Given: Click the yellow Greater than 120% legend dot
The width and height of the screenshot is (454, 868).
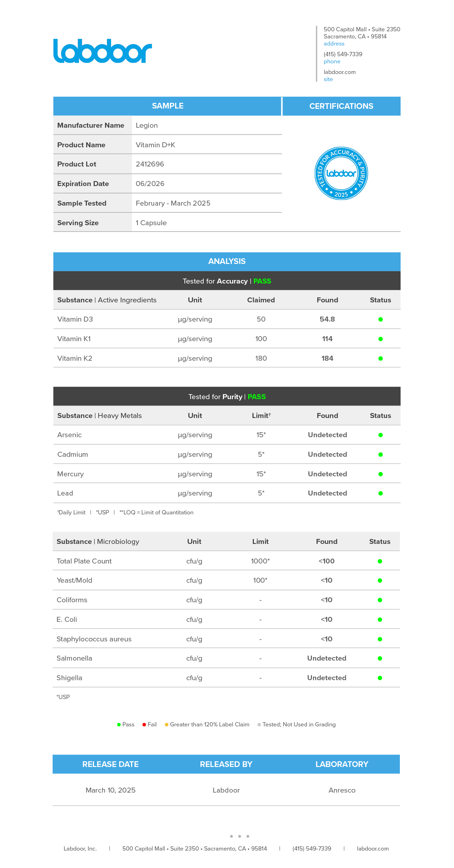Looking at the screenshot, I should tap(166, 725).
